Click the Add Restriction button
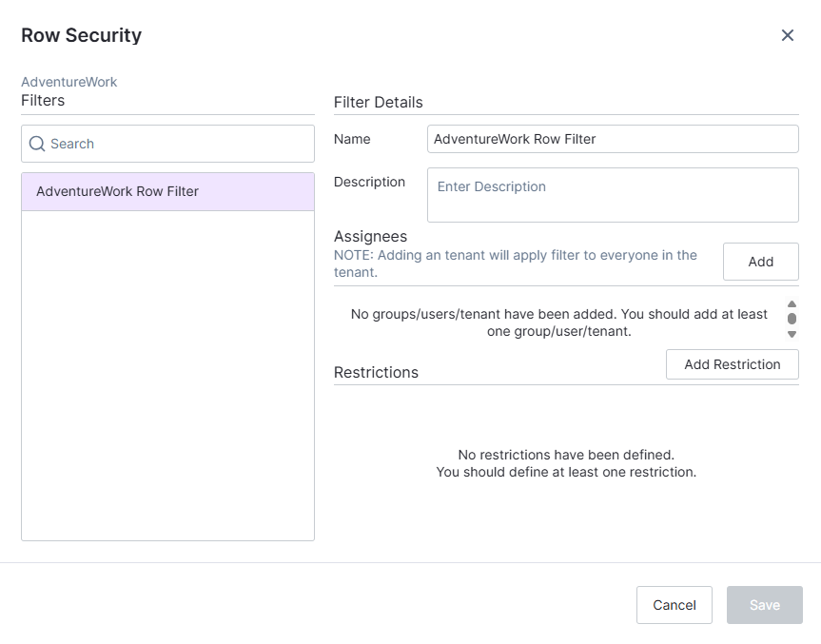 [x=732, y=363]
